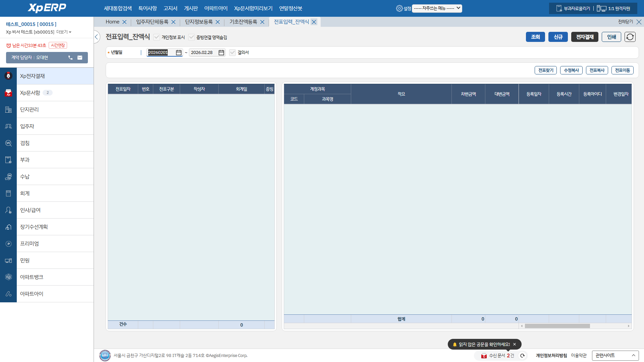Image resolution: width=644 pixels, height=362 pixels.
Task: Toggle the 개인정보 표시 checkbox
Action: 157,37
